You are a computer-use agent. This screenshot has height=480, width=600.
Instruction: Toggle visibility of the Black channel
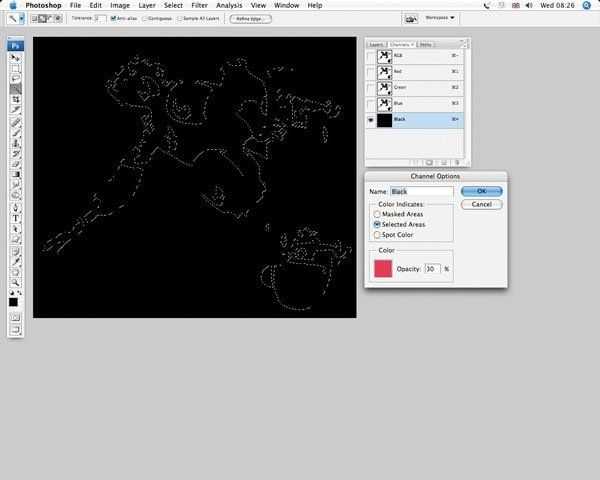point(372,119)
